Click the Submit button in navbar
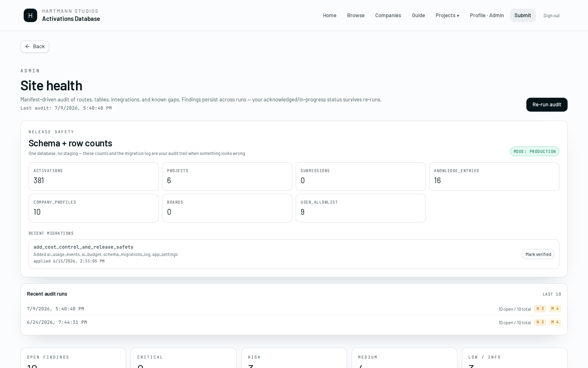588x368 pixels. [523, 16]
